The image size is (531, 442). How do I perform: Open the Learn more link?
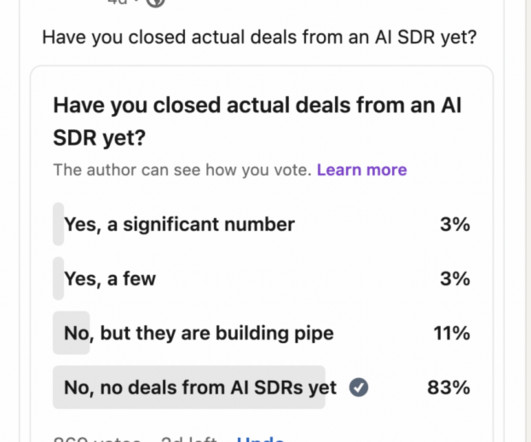362,170
